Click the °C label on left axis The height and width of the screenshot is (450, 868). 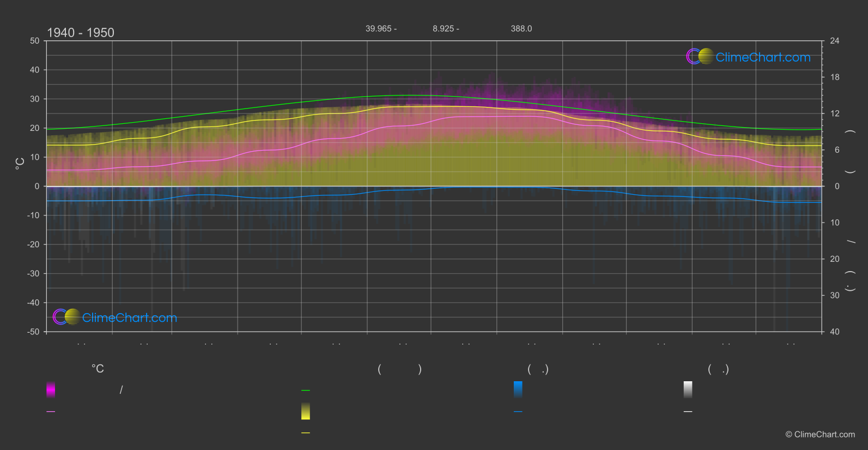[x=20, y=164]
